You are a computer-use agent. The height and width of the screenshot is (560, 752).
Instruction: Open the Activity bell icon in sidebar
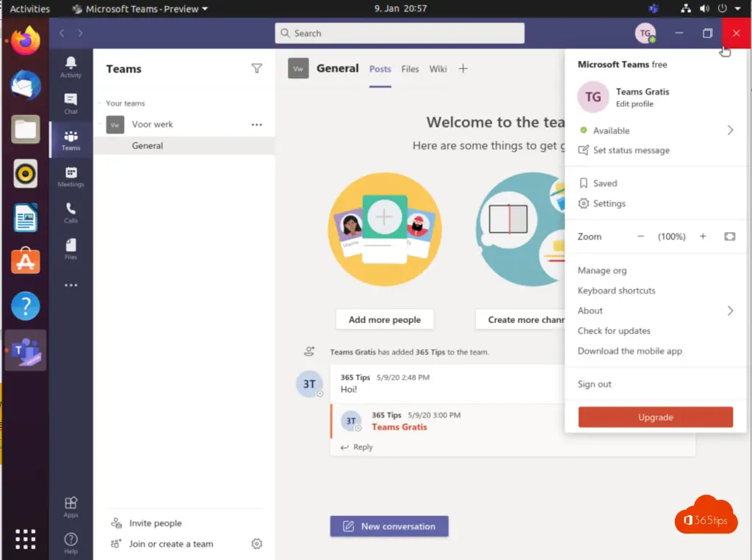pos(70,66)
